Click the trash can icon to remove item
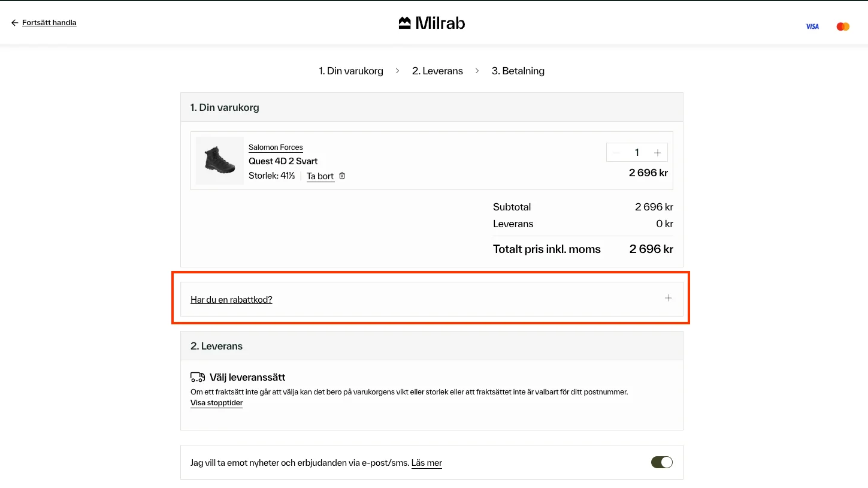The width and height of the screenshot is (868, 488). click(342, 176)
